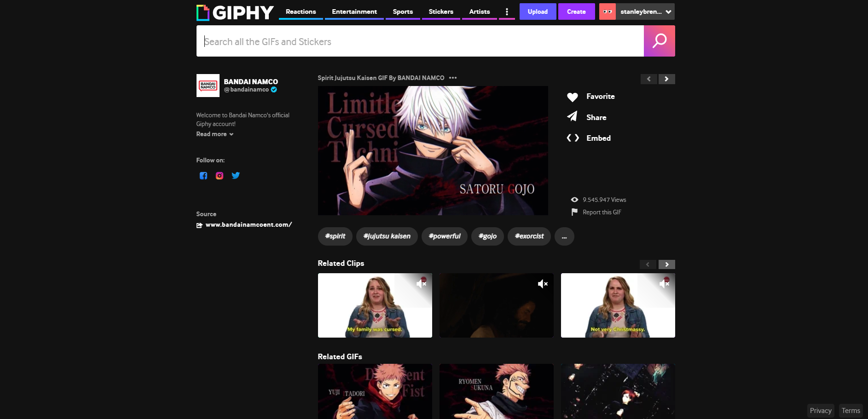Viewport: 868px width, 419px height.
Task: Open the www.bandainamcoent.com source link
Action: coord(249,225)
